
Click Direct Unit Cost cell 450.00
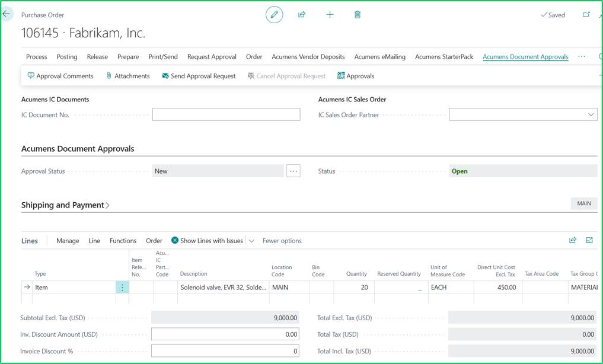coord(497,287)
